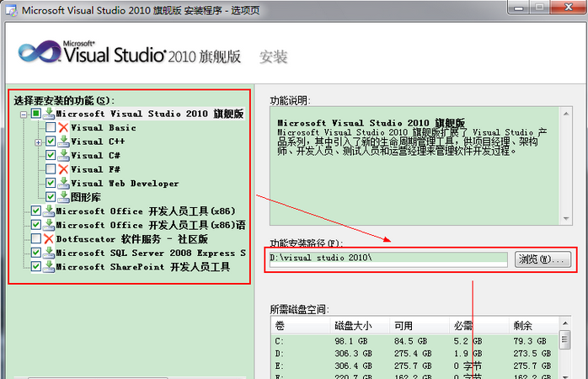Select Visual Basic tree item label
The width and height of the screenshot is (588, 379).
tap(104, 127)
